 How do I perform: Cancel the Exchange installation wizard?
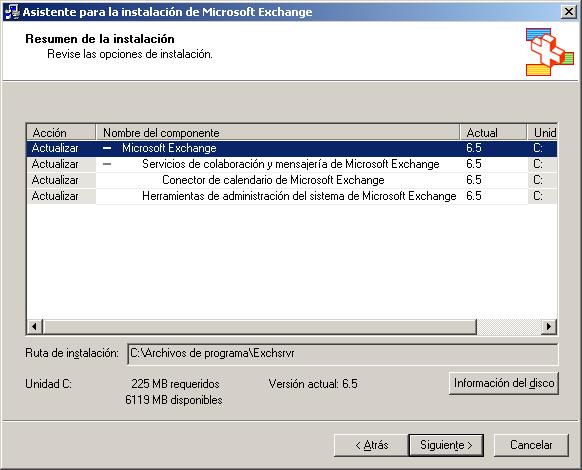[x=531, y=445]
